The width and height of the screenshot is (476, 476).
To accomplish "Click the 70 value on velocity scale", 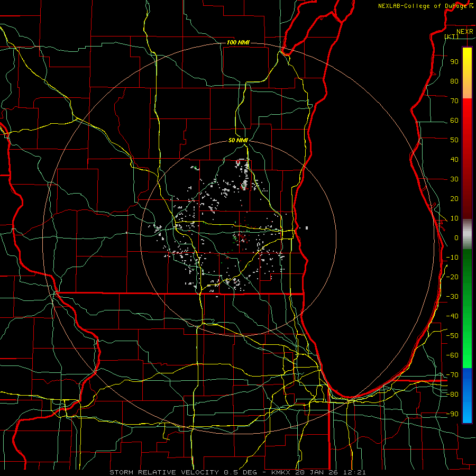I will pos(454,101).
